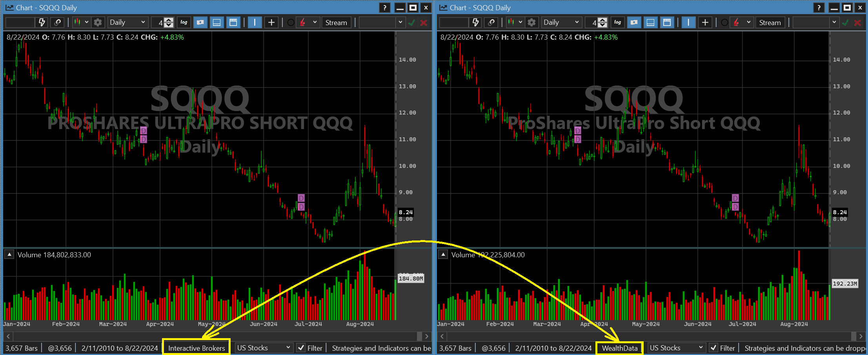Decrease bar width stepper in right chart

point(602,25)
